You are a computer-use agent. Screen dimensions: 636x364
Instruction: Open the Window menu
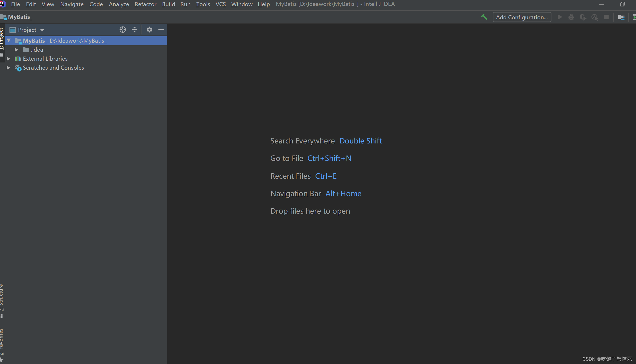(242, 4)
